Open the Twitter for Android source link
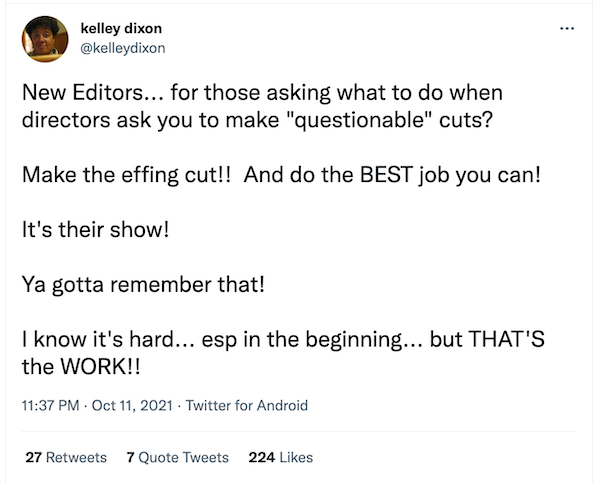This screenshot has height=483, width=600. [x=247, y=405]
